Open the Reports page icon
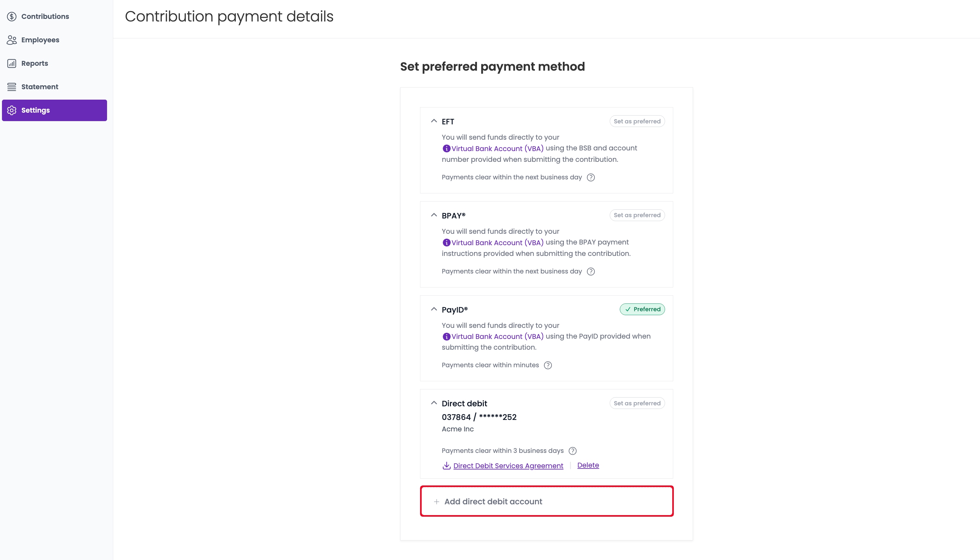 point(12,63)
